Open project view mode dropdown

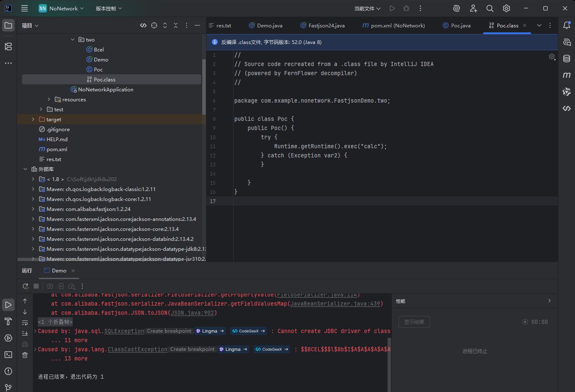[x=30, y=25]
